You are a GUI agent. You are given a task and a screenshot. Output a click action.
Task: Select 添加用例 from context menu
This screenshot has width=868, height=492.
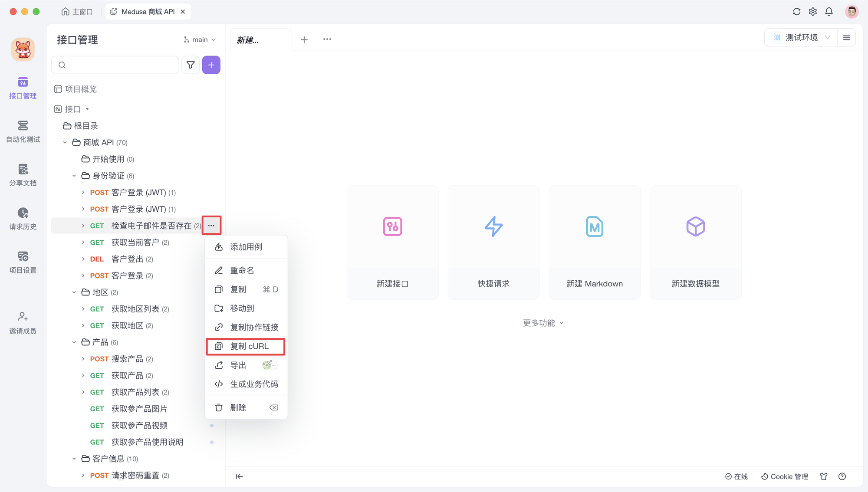[x=246, y=247]
